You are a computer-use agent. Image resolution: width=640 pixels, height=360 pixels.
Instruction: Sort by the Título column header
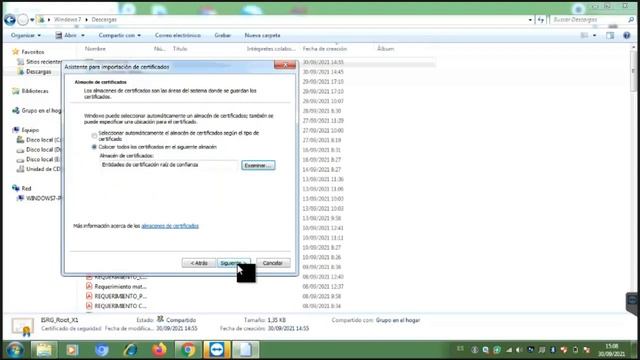pos(180,49)
